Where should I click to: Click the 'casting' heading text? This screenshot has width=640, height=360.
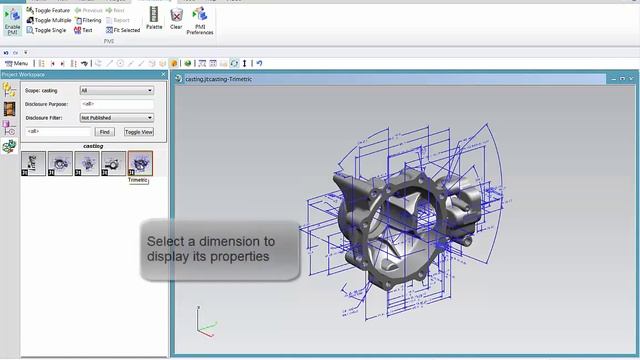[x=93, y=146]
